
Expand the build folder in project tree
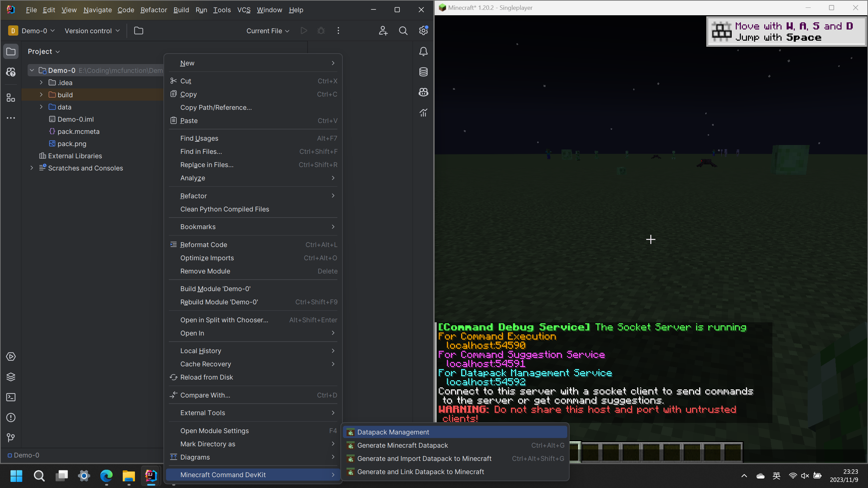41,94
